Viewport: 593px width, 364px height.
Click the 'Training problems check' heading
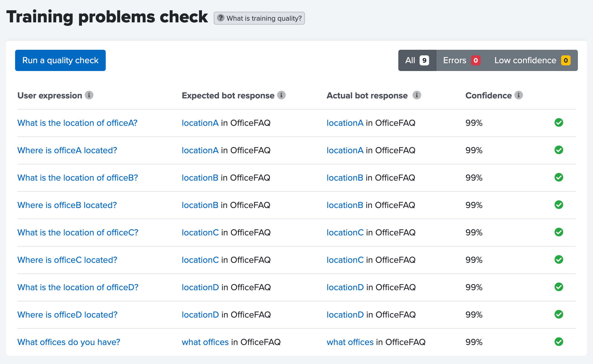click(x=107, y=17)
